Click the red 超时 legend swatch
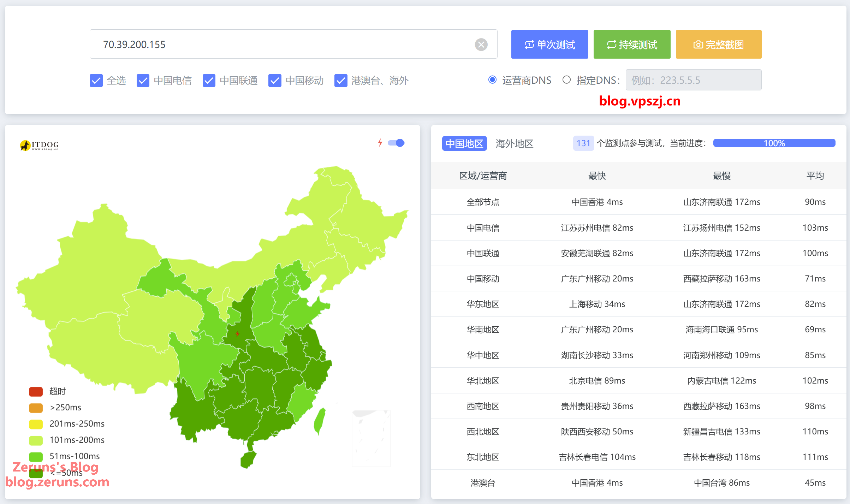The height and width of the screenshot is (504, 850). [x=36, y=391]
